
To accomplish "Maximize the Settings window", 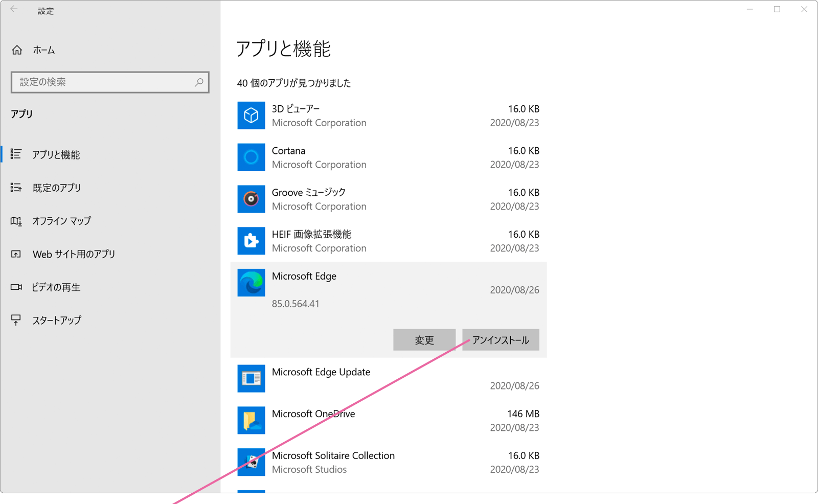I will coord(777,9).
